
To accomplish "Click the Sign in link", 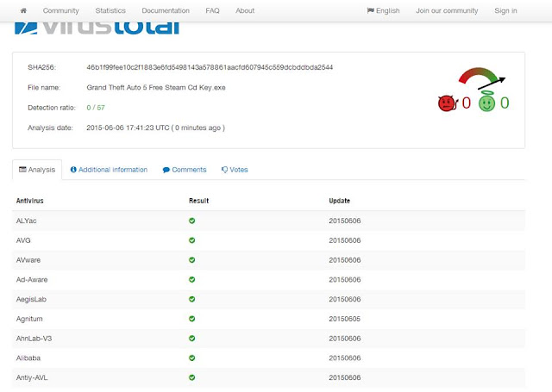I will point(505,10).
